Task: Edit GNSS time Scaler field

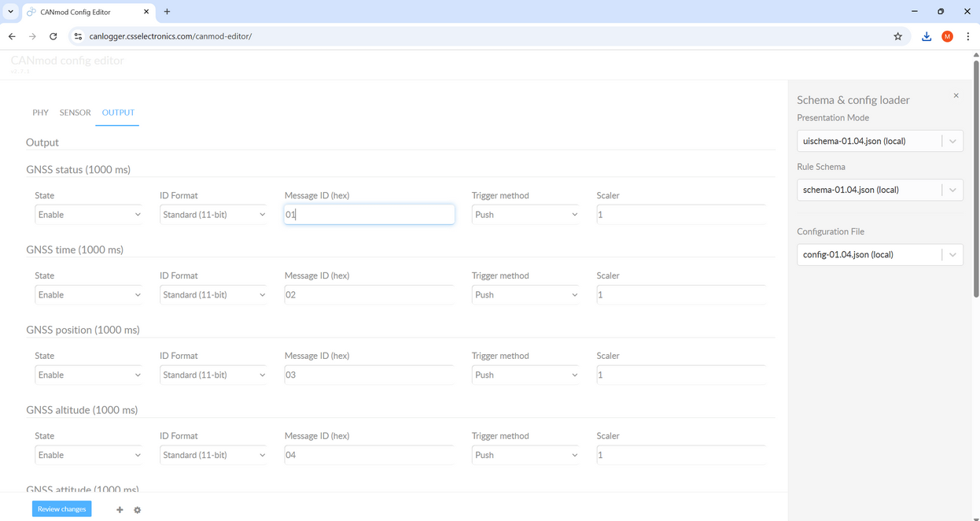Action: coord(681,295)
